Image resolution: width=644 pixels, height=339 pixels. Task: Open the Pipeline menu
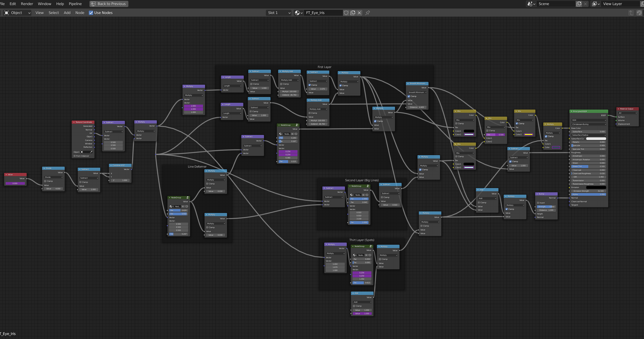75,4
